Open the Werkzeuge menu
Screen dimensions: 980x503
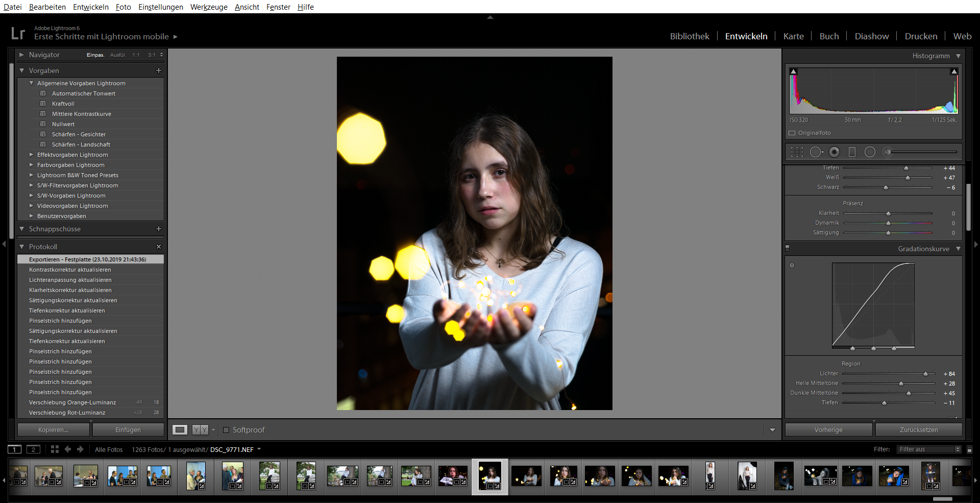click(x=209, y=7)
